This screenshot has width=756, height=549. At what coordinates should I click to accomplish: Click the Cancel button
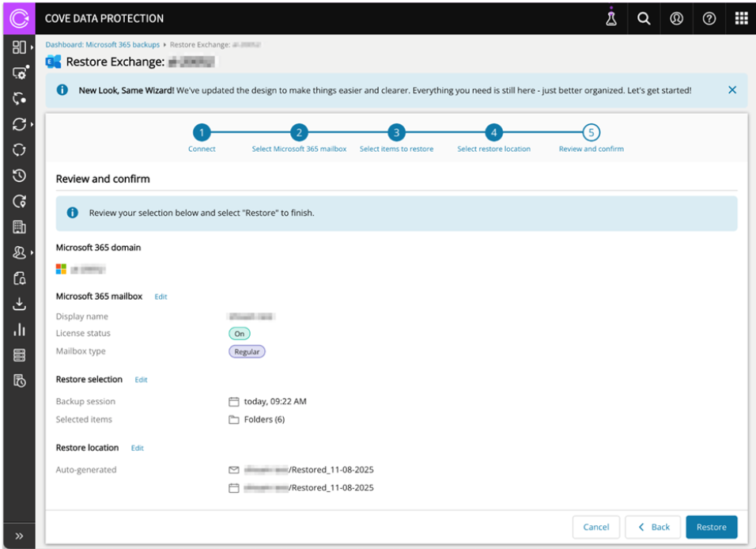pyautogui.click(x=596, y=527)
